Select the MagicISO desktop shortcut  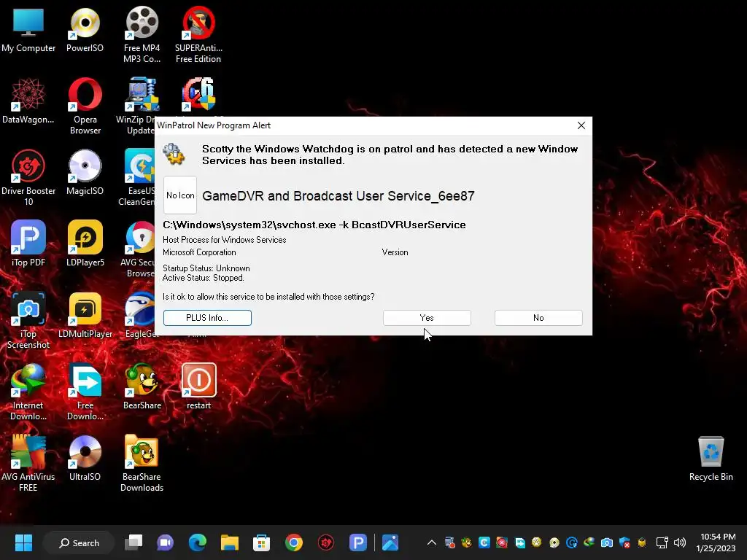[85, 172]
